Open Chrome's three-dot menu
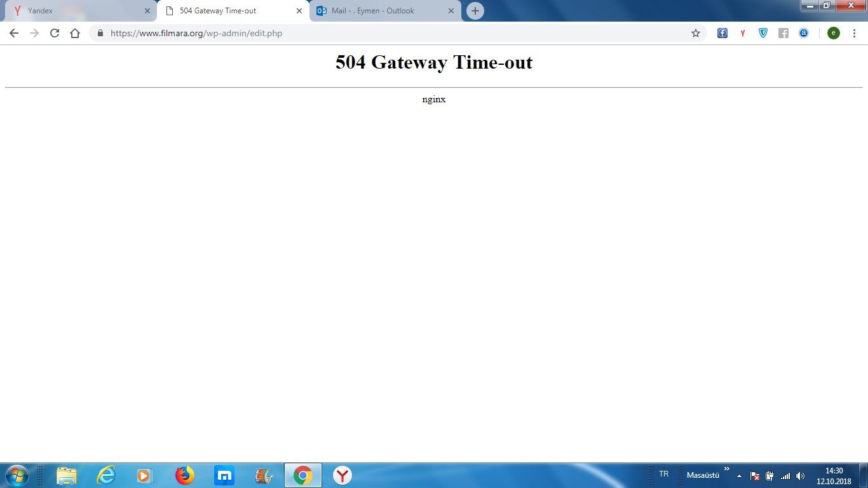 (854, 33)
